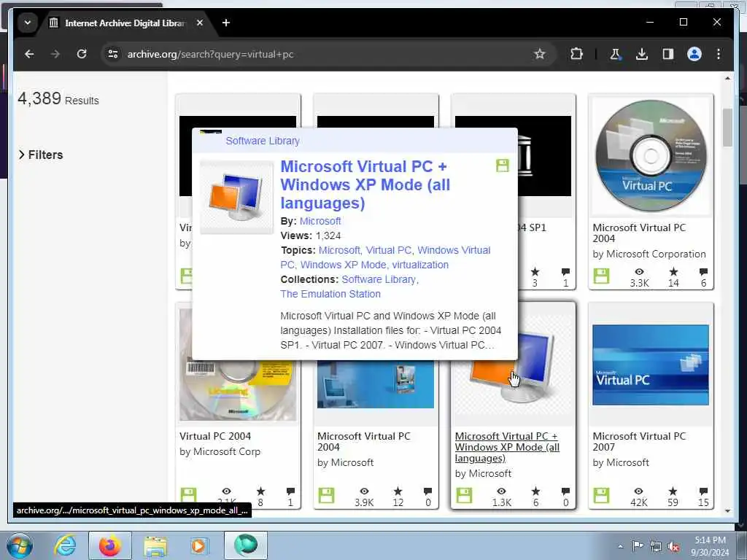Open the site information icon in address bar
The image size is (747, 560).
coord(113,54)
